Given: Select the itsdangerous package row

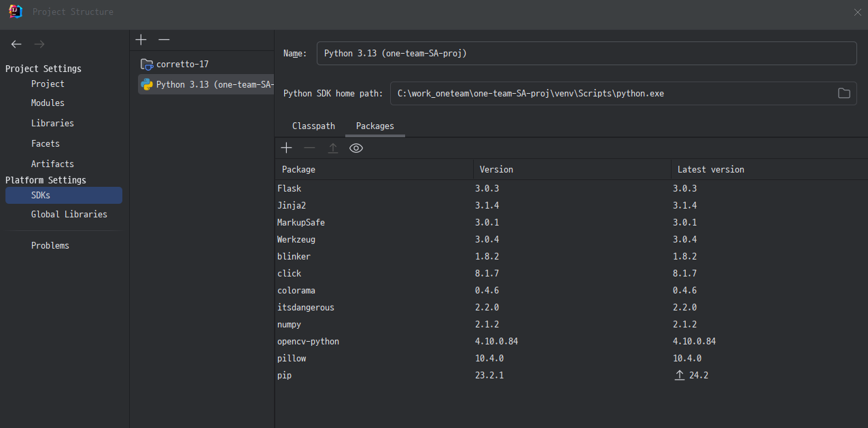Looking at the screenshot, I should point(571,307).
